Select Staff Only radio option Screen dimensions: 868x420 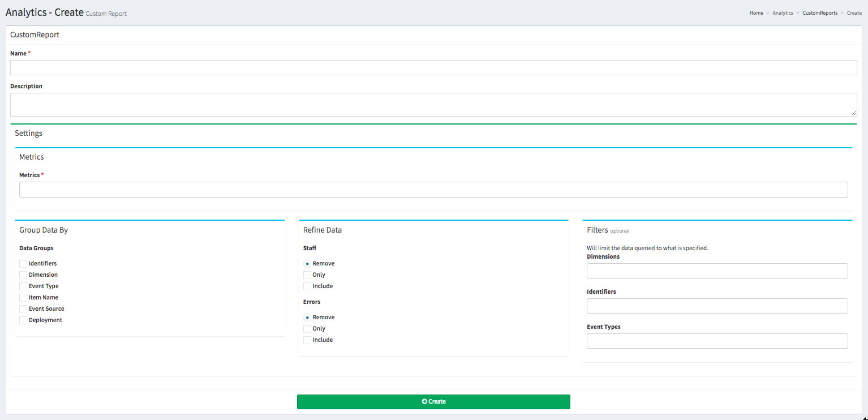pyautogui.click(x=307, y=275)
